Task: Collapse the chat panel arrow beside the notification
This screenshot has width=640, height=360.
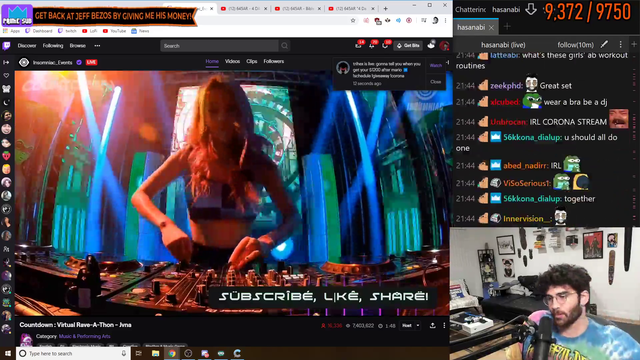Action: coord(447,62)
